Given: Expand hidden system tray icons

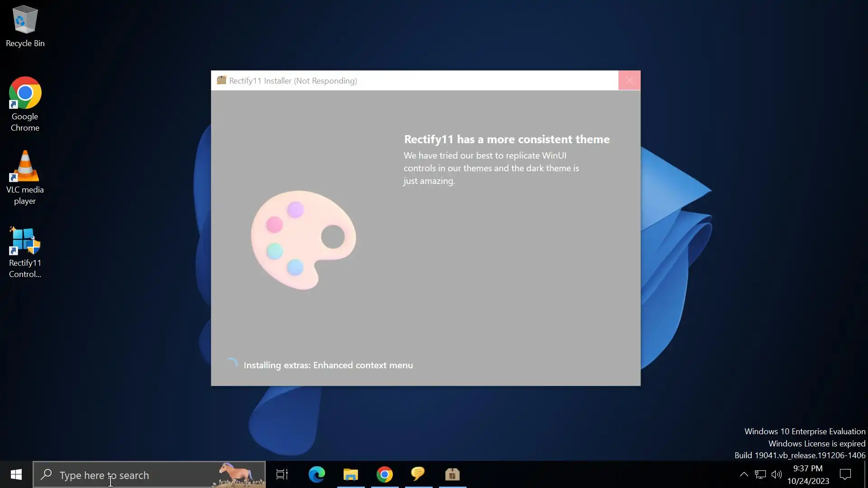Looking at the screenshot, I should point(744,474).
